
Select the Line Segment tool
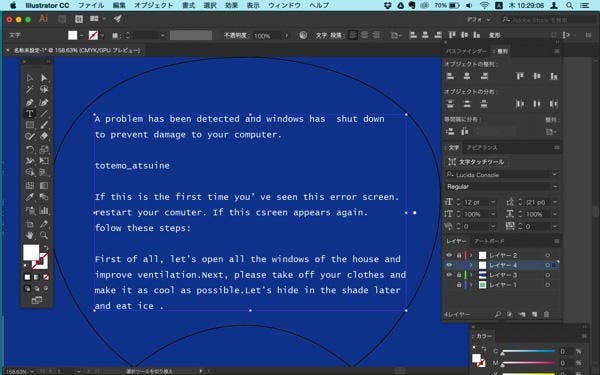44,114
